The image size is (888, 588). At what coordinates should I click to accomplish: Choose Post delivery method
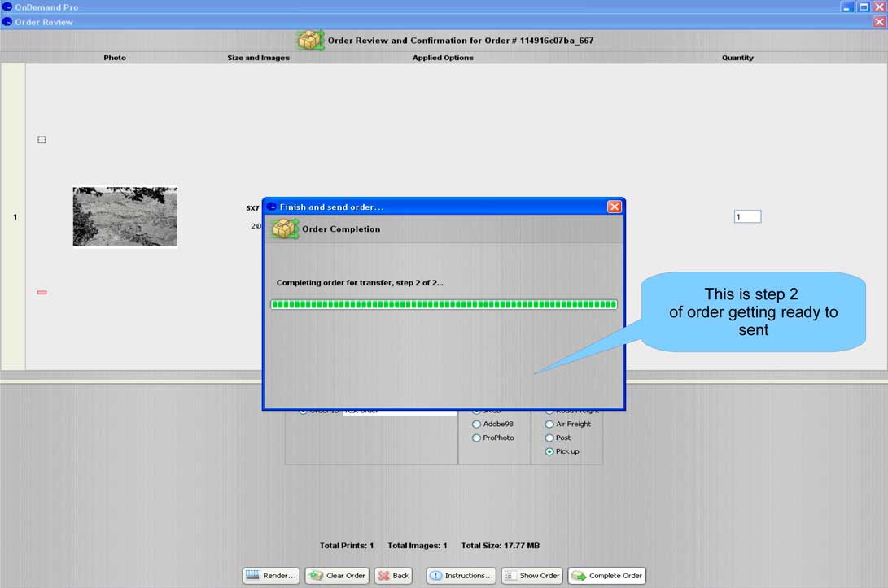549,438
